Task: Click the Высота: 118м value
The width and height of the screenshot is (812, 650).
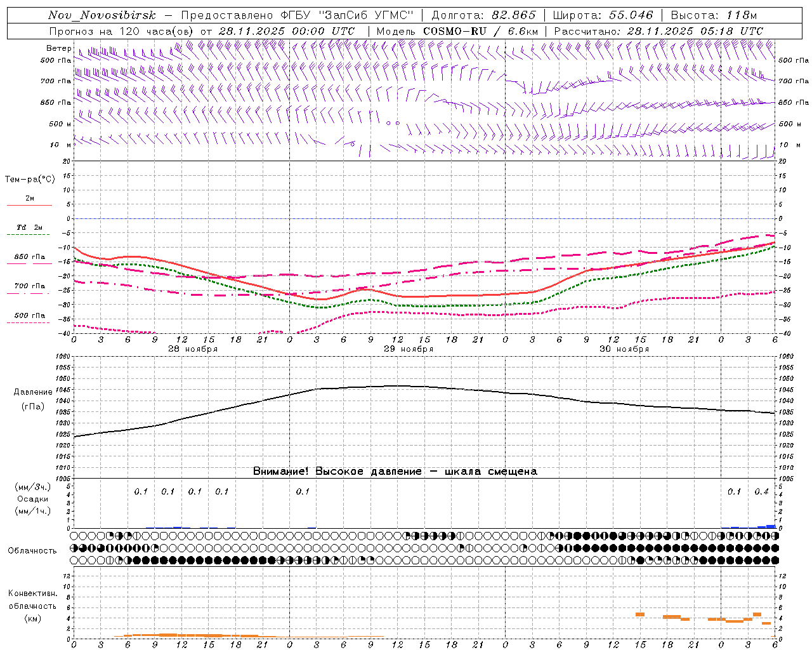Action: pos(714,15)
